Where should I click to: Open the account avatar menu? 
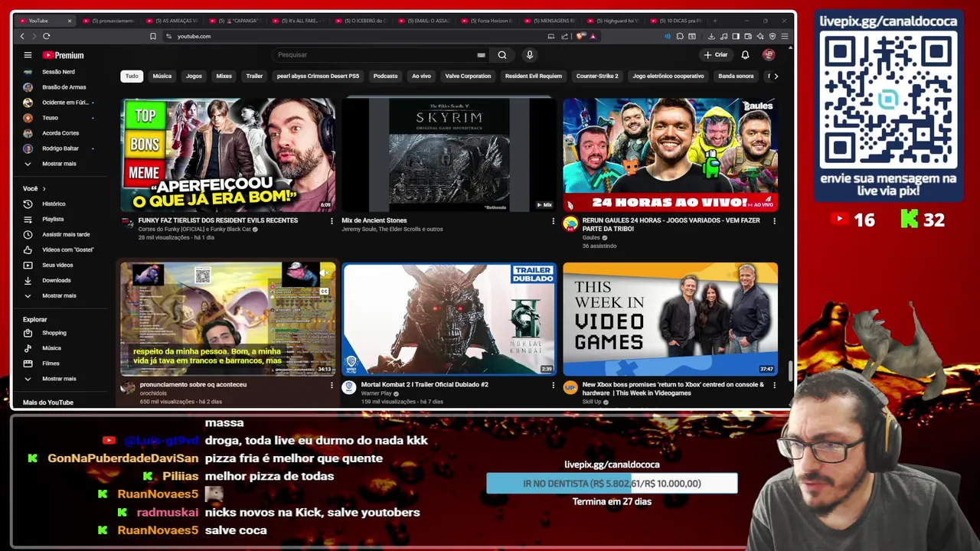pyautogui.click(x=769, y=55)
